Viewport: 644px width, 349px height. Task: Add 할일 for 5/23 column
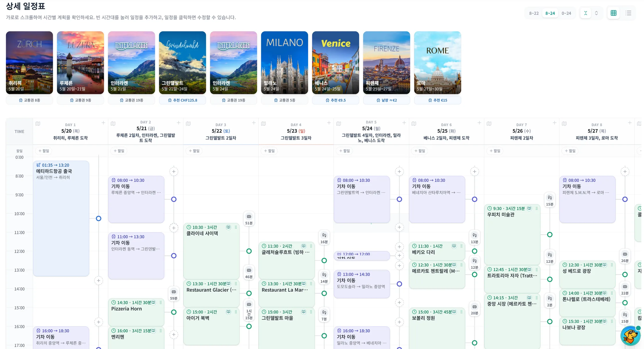click(x=269, y=151)
